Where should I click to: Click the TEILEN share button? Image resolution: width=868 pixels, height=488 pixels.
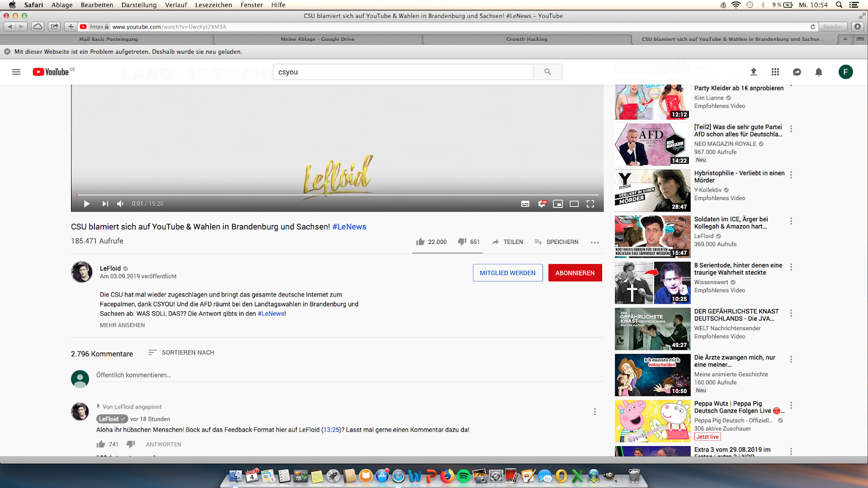click(507, 242)
